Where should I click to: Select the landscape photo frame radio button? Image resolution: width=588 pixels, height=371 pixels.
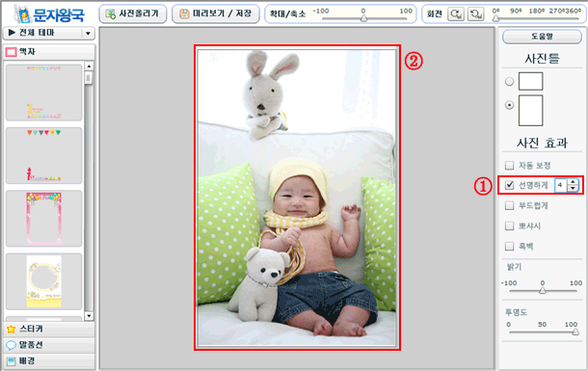(x=509, y=81)
